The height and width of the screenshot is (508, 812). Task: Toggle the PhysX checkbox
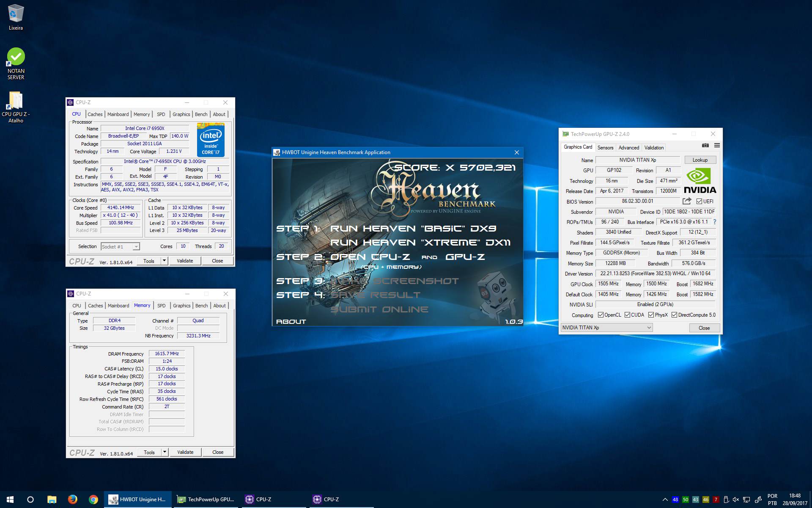click(651, 315)
